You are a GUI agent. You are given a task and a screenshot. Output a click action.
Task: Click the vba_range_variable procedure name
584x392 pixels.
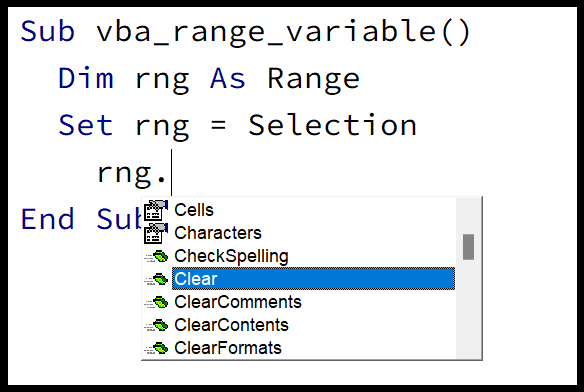pos(266,32)
